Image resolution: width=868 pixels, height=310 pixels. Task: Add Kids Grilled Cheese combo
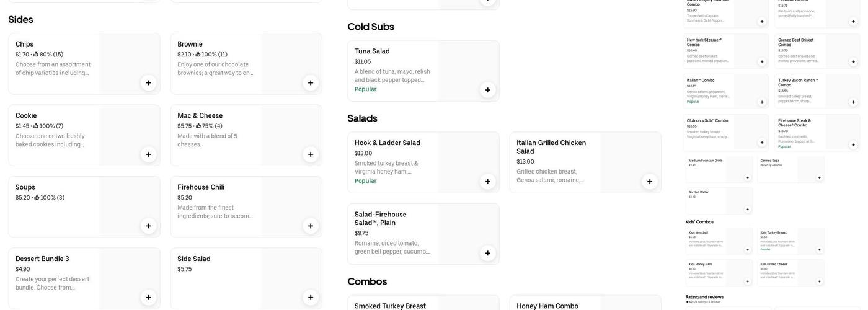[820, 281]
